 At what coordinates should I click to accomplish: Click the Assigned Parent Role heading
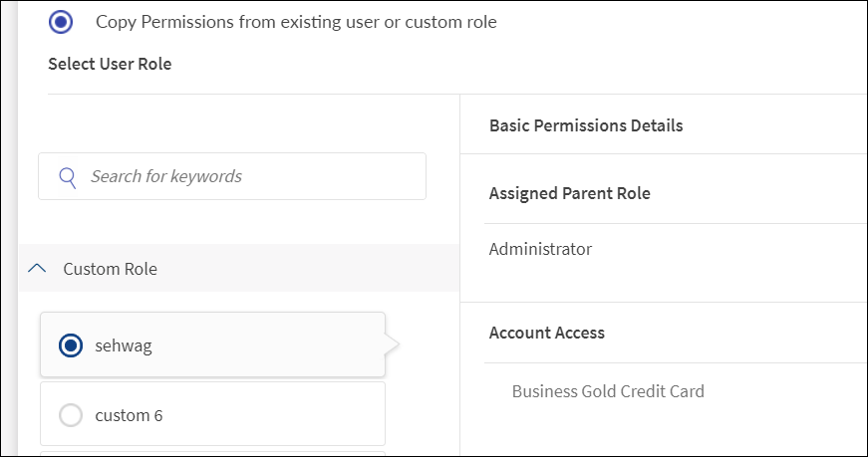(x=569, y=193)
